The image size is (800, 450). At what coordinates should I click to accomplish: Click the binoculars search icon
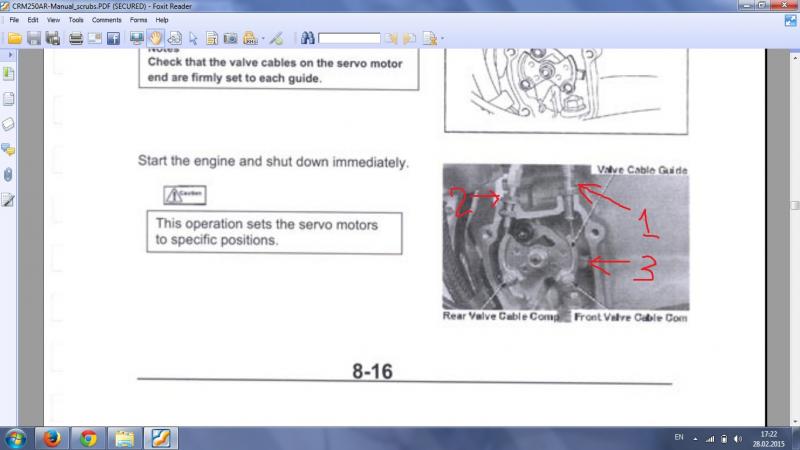[307, 38]
